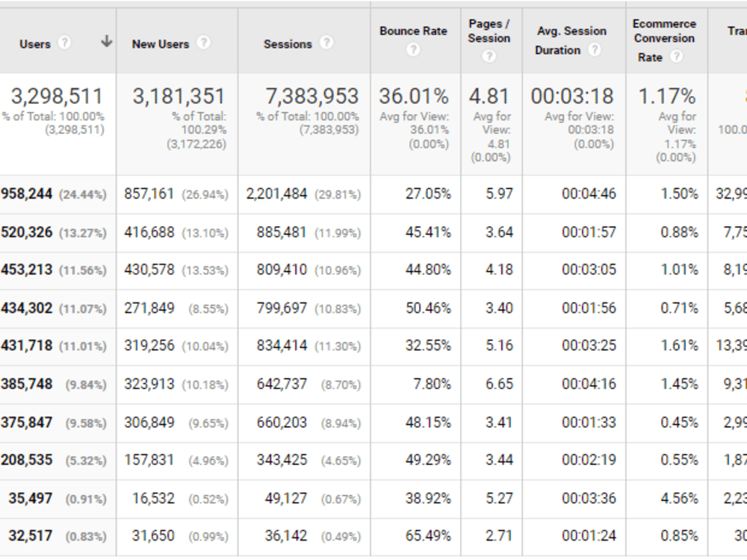
Task: Click the conversion rate cell 1.50%
Action: [x=679, y=194]
